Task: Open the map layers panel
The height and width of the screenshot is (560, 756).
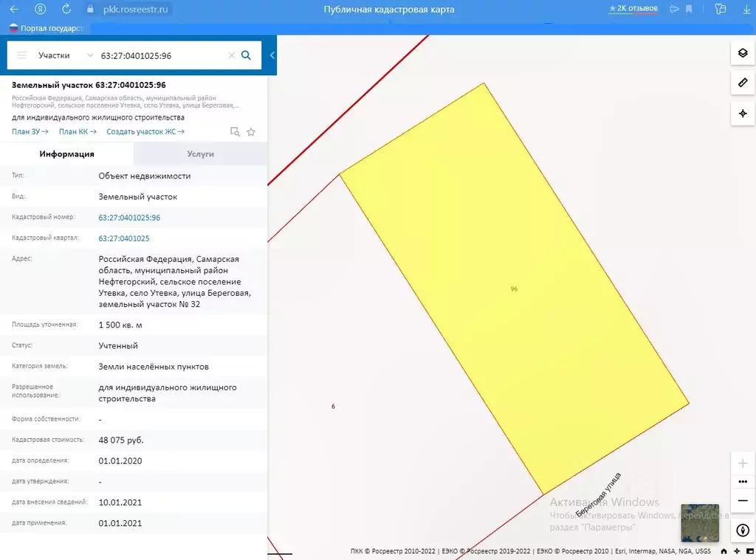Action: pyautogui.click(x=743, y=53)
